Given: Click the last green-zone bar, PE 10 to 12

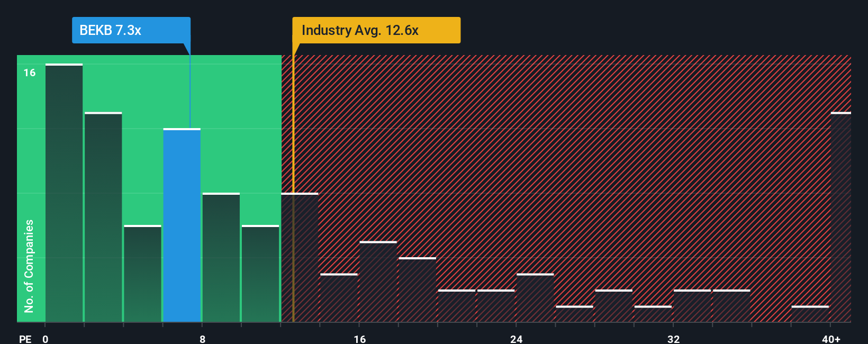Looking at the screenshot, I should click(260, 274).
